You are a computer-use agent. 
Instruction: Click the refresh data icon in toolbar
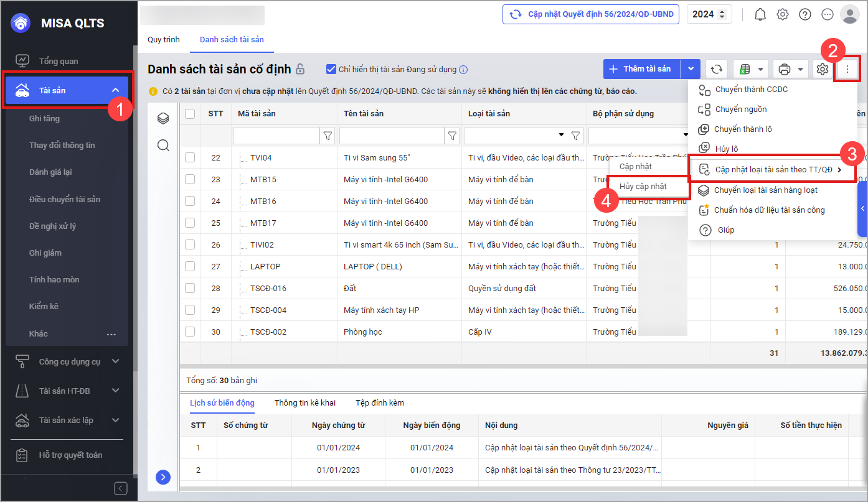pyautogui.click(x=717, y=69)
